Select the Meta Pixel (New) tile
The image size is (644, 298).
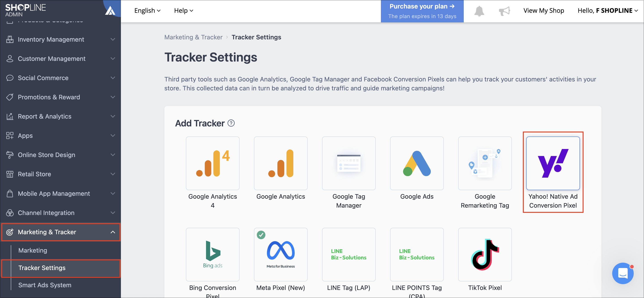tap(281, 254)
